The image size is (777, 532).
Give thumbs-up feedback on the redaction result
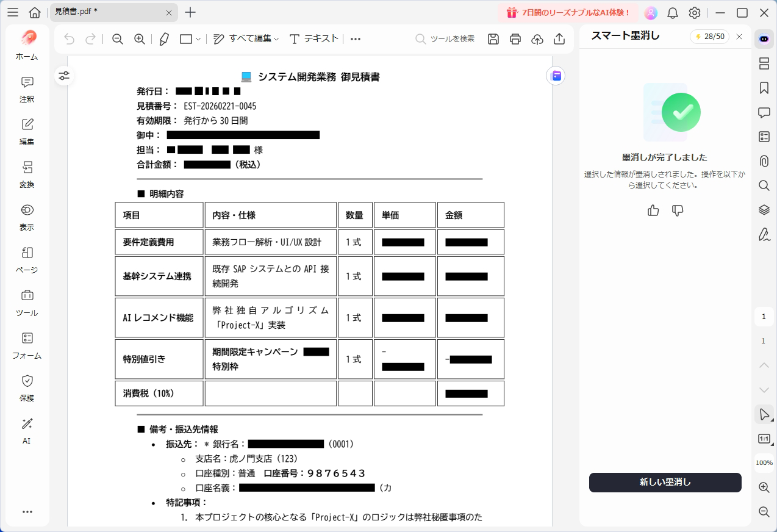tap(653, 210)
